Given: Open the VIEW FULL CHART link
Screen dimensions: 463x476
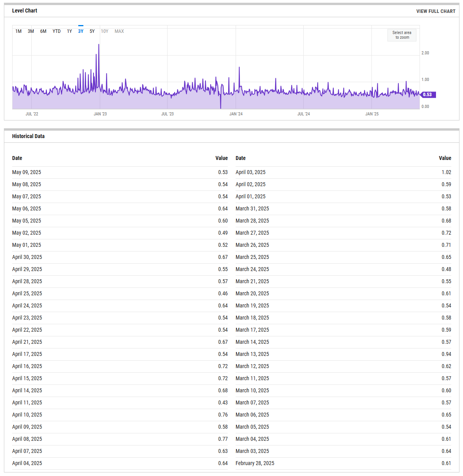Looking at the screenshot, I should (x=436, y=11).
